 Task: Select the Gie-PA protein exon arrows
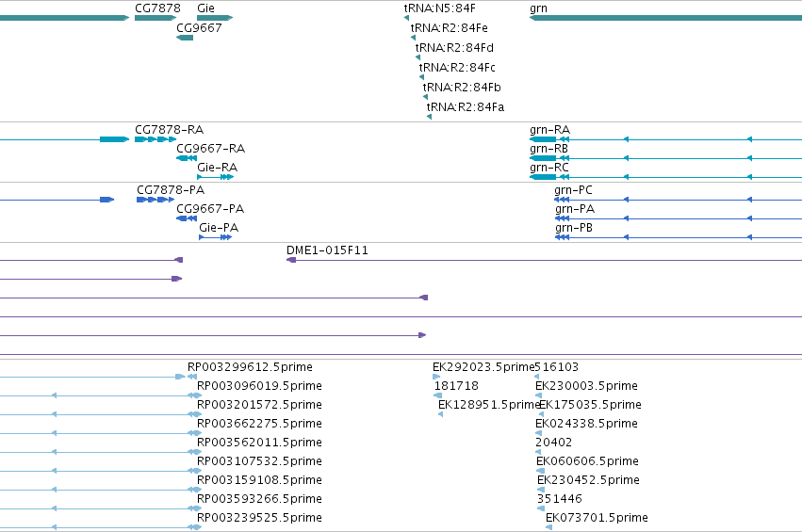pyautogui.click(x=216, y=237)
